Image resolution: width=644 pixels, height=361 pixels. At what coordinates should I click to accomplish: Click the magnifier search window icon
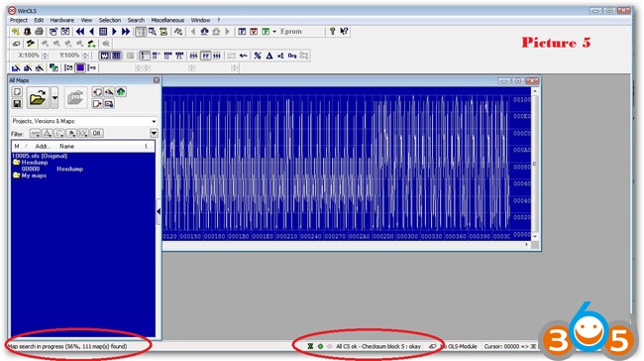coord(153,32)
